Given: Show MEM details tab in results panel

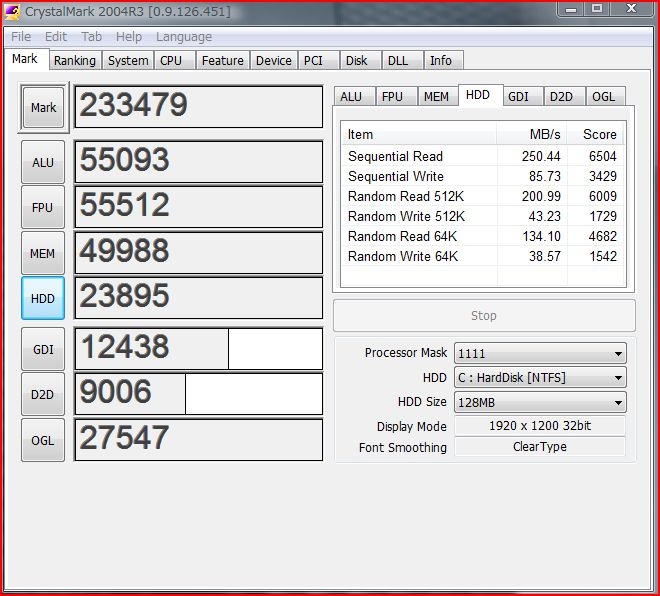Looking at the screenshot, I should (436, 96).
